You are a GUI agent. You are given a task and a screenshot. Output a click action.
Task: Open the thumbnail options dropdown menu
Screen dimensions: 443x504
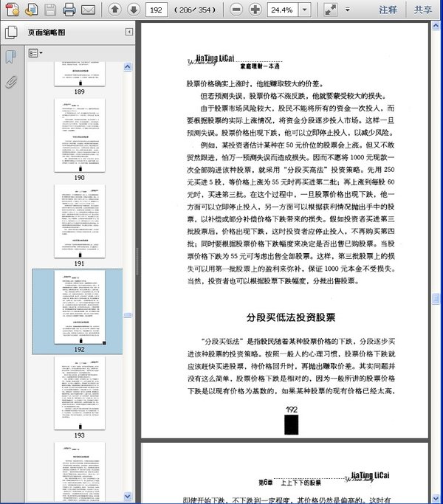[x=35, y=53]
